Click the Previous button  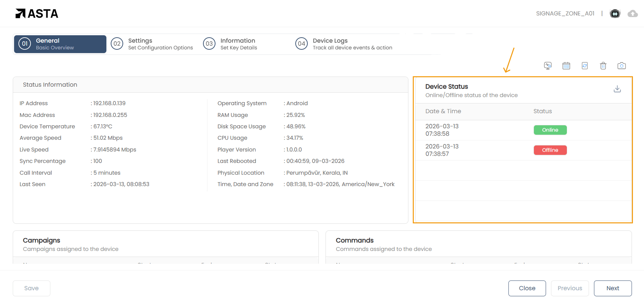[569, 288]
